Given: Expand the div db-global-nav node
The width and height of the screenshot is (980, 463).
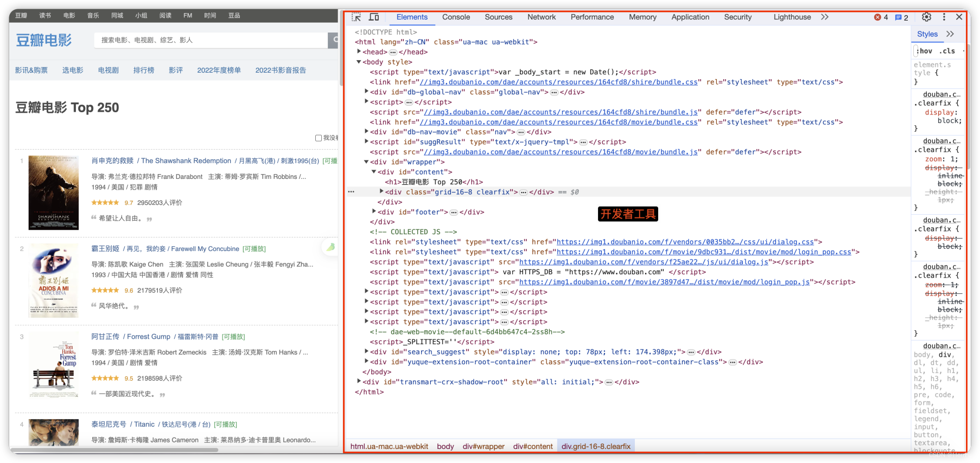Looking at the screenshot, I should tap(366, 92).
